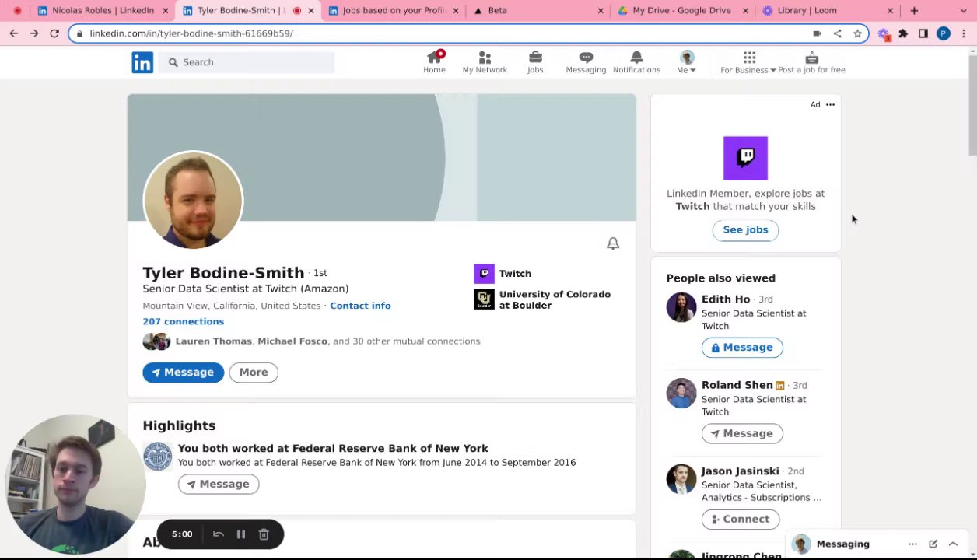Reload the page
Viewport: 977px width, 560px height.
pos(54,33)
